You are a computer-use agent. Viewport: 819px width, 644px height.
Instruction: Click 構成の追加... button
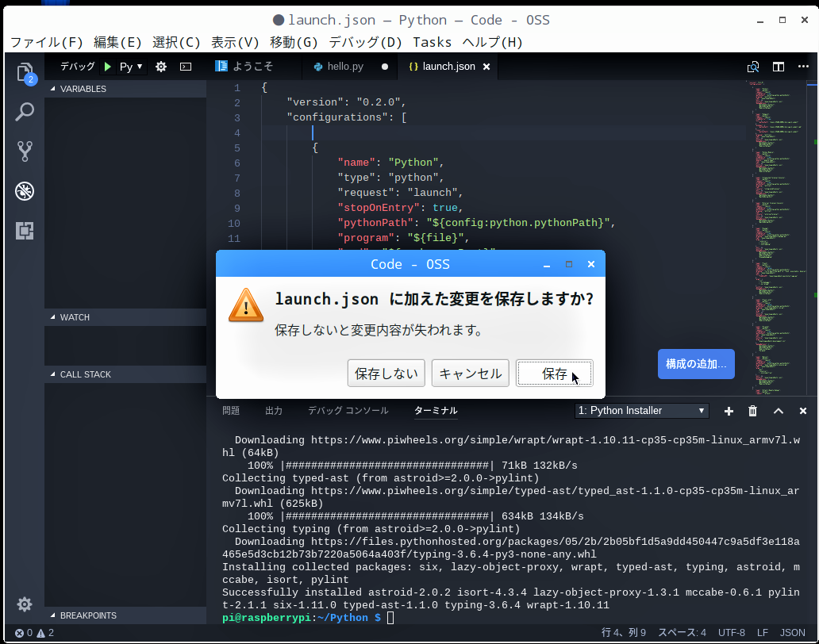click(x=696, y=364)
